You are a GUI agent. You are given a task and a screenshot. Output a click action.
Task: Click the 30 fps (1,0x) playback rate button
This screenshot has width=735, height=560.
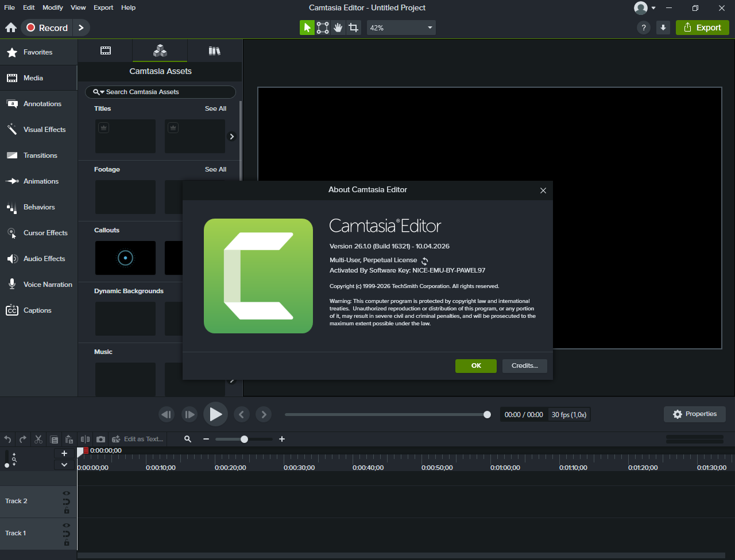[569, 414]
